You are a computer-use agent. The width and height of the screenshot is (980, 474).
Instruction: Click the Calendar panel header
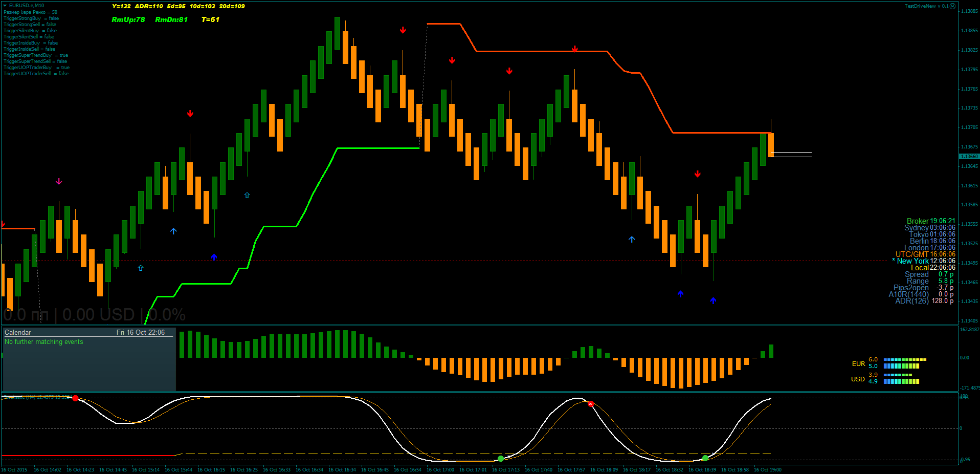[89, 332]
